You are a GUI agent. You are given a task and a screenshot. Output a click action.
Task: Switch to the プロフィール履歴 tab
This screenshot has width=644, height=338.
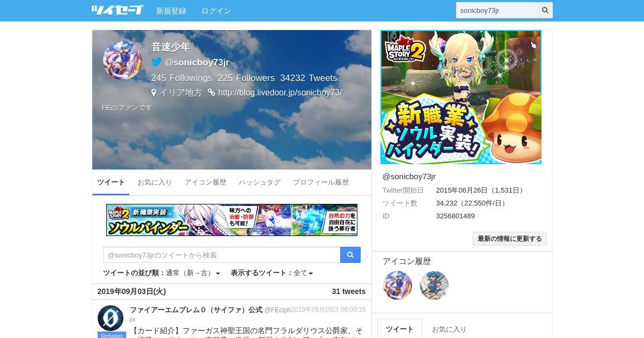[321, 182]
